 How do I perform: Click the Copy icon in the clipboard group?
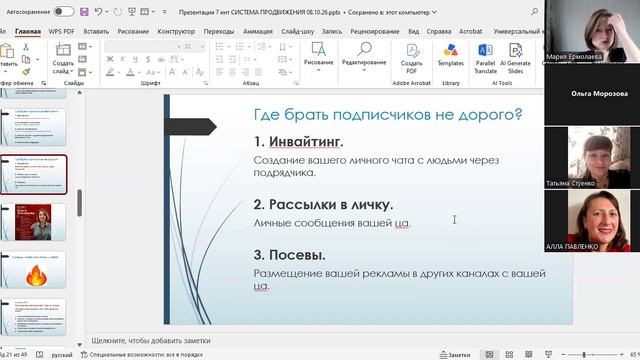pyautogui.click(x=26, y=60)
